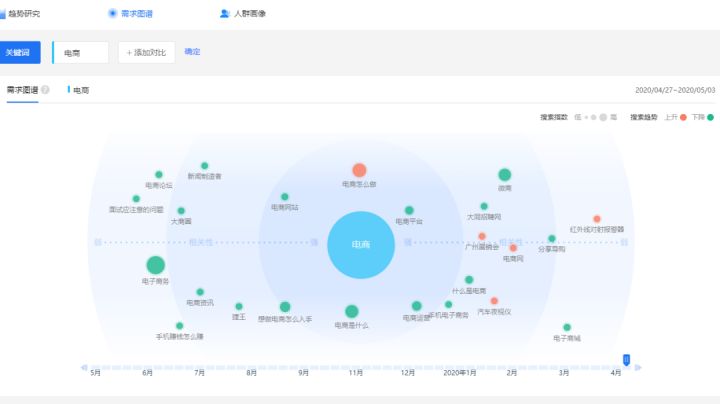Click the 电商是什么 bubble
The width and height of the screenshot is (720, 404).
pyautogui.click(x=351, y=311)
